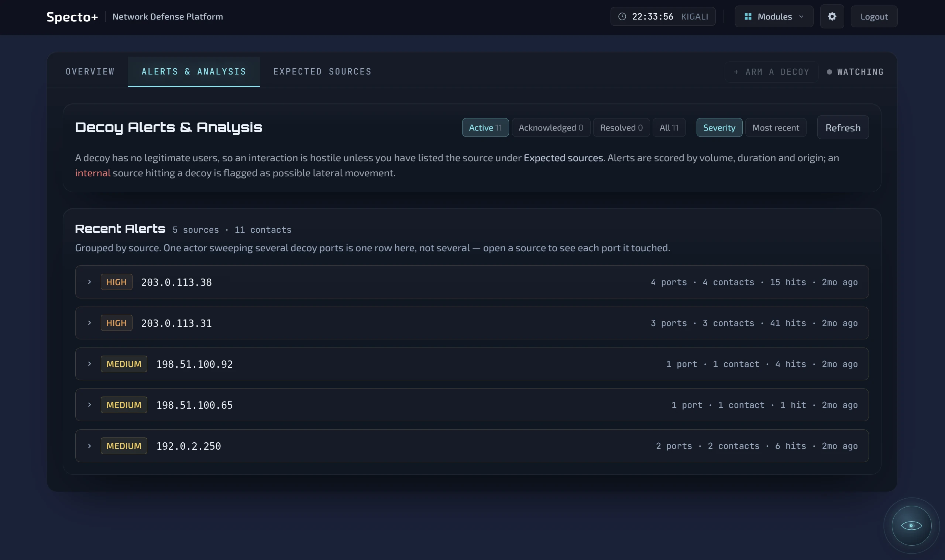Click the Watching status indicator

point(855,72)
